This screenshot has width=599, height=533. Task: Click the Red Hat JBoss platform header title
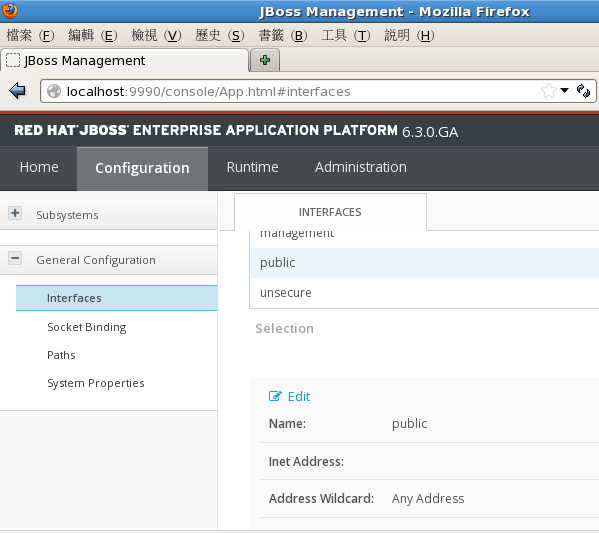pyautogui.click(x=236, y=131)
